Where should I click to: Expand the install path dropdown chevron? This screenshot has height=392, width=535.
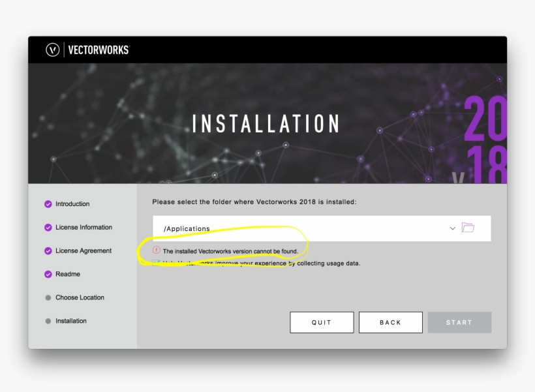pyautogui.click(x=453, y=228)
